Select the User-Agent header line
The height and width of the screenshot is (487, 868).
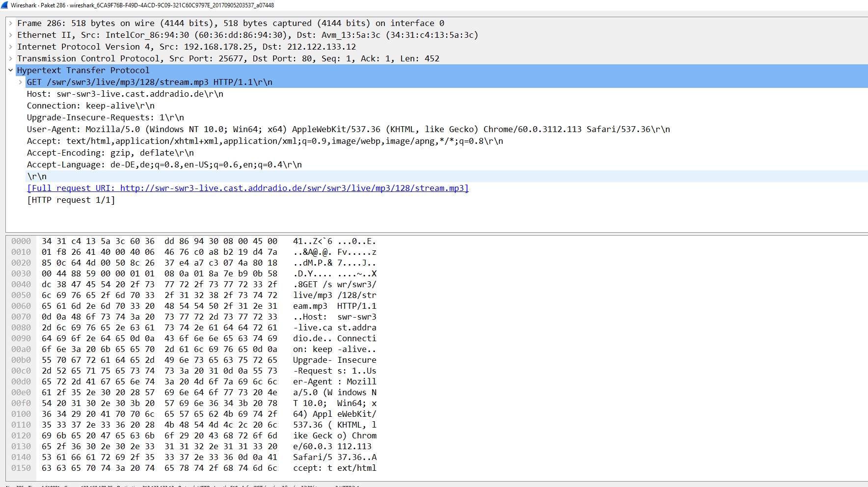click(348, 129)
